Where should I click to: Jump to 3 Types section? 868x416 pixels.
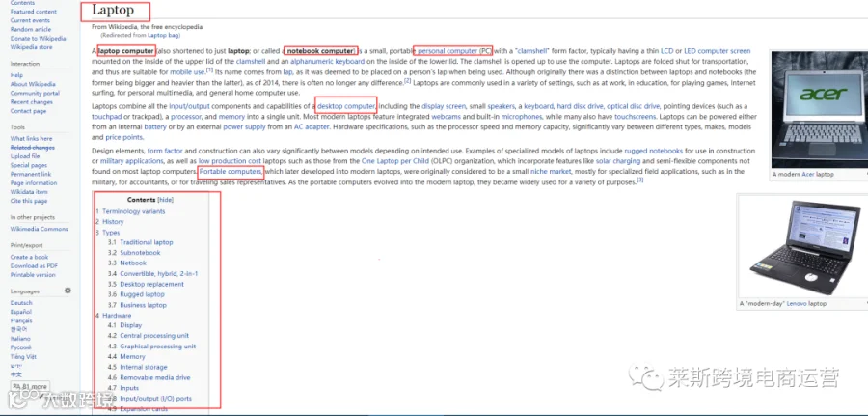107,233
